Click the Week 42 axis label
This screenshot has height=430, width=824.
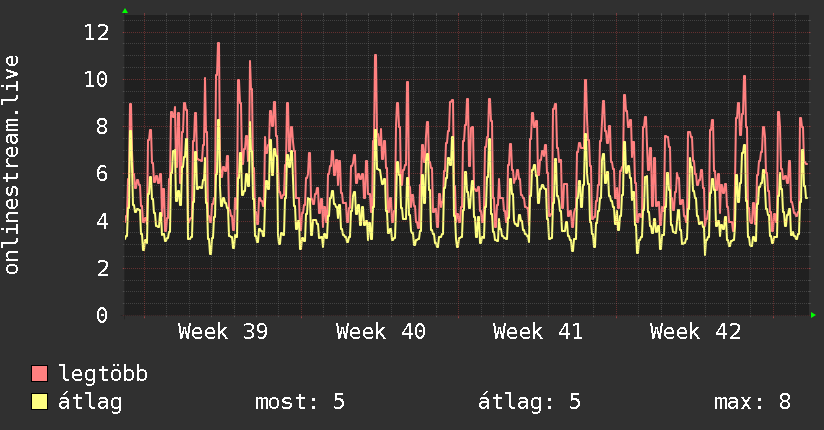pos(695,332)
